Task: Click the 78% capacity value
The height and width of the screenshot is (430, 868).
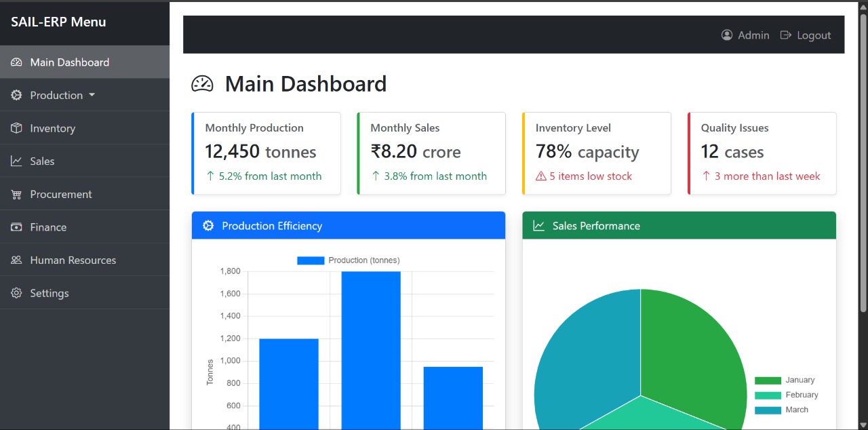Action: 587,152
